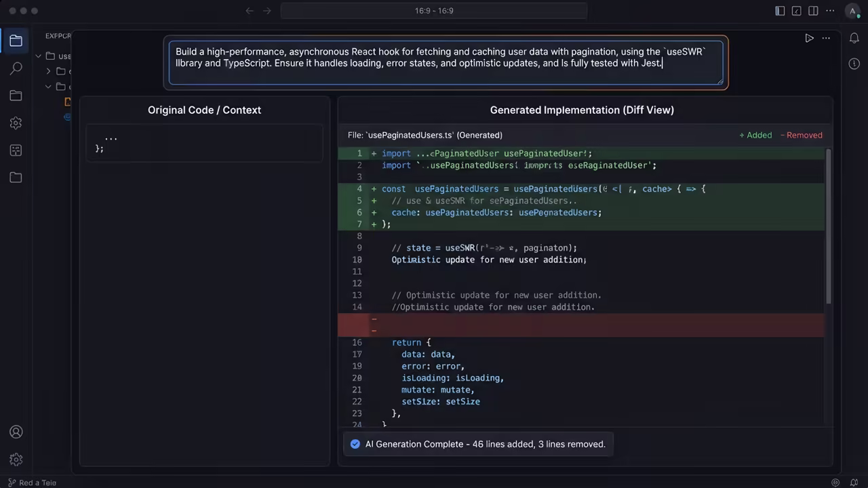This screenshot has width=868, height=488.
Task: Click line 19 'error: error,'
Action: (433, 366)
